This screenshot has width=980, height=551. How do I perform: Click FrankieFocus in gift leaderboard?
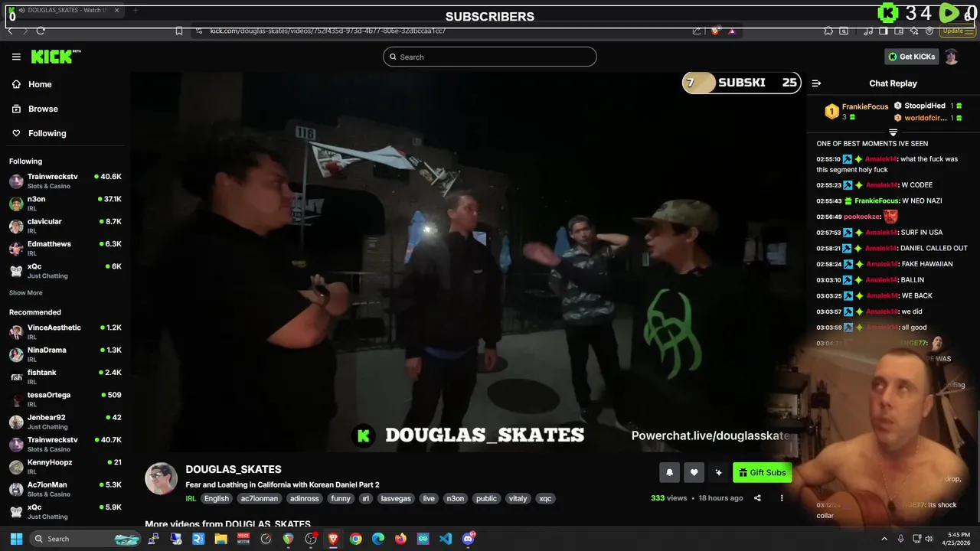click(x=865, y=106)
